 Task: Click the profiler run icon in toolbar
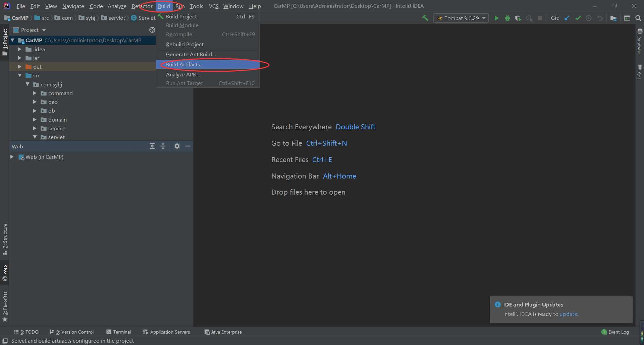pos(529,18)
